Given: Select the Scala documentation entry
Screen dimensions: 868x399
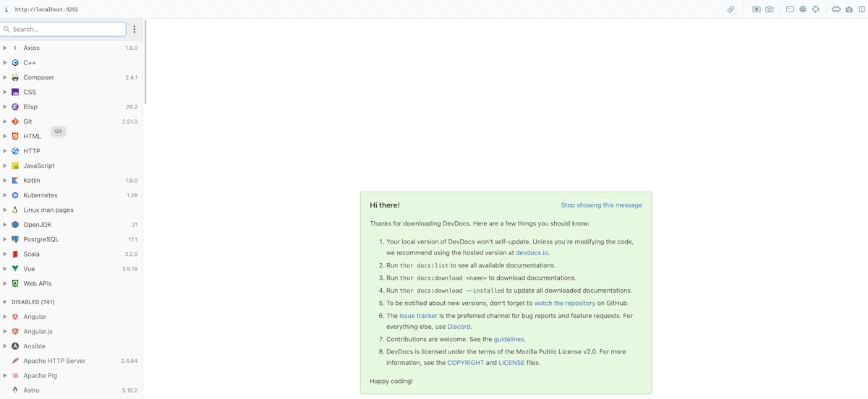Looking at the screenshot, I should pos(71,254).
